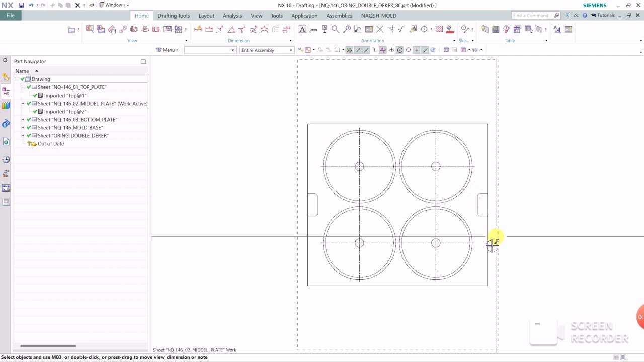Expand Sheet ORING_DOUBLE_DEKER node
The height and width of the screenshot is (362, 644).
point(23,136)
